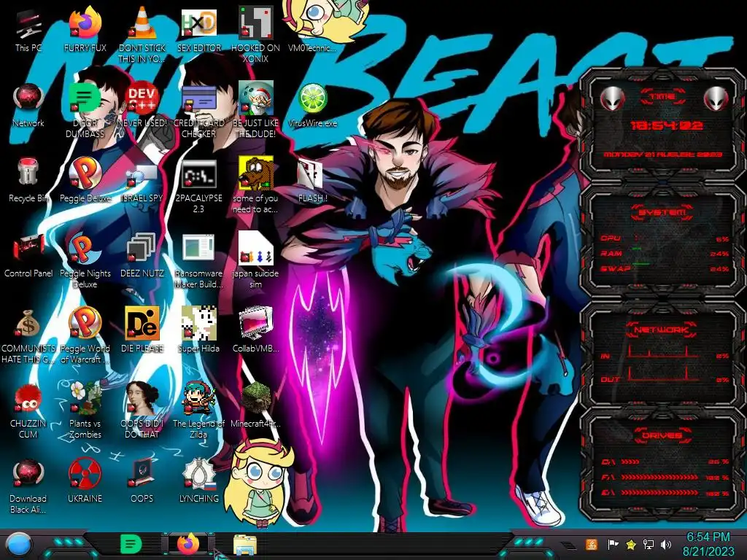Image resolution: width=747 pixels, height=560 pixels.
Task: Open the Action Center flag tray icon
Action: (613, 544)
